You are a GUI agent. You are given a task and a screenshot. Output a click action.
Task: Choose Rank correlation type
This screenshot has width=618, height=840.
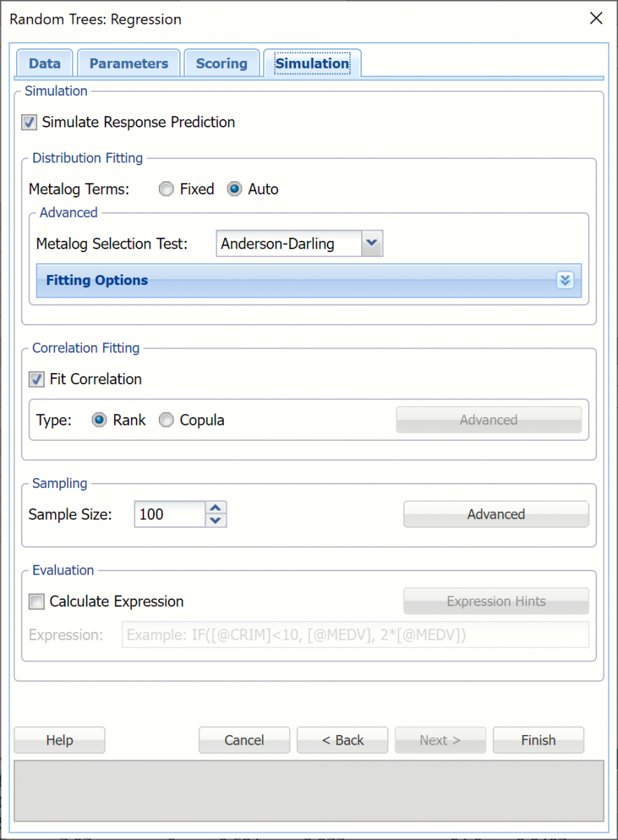click(99, 420)
